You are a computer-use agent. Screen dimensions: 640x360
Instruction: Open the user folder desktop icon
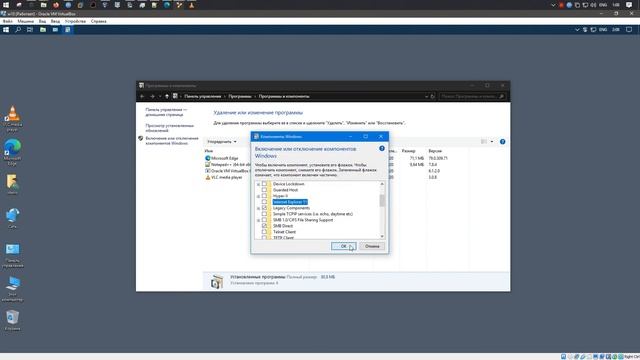pos(13,184)
